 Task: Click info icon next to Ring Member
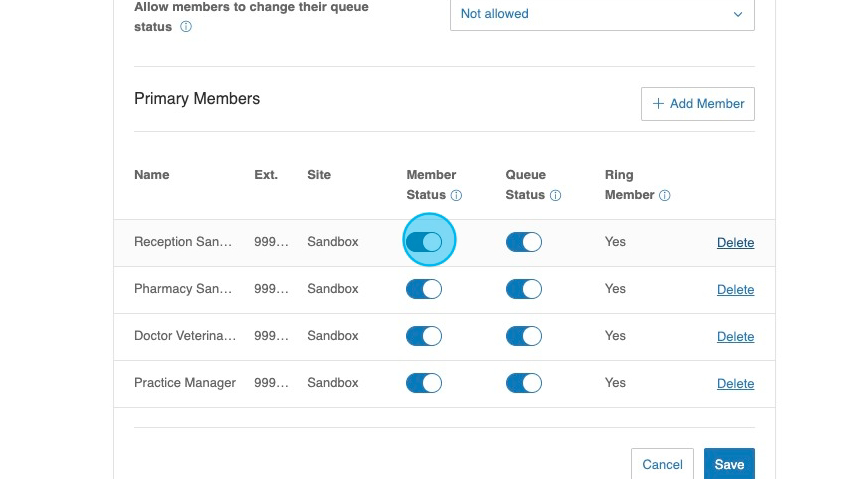(664, 196)
